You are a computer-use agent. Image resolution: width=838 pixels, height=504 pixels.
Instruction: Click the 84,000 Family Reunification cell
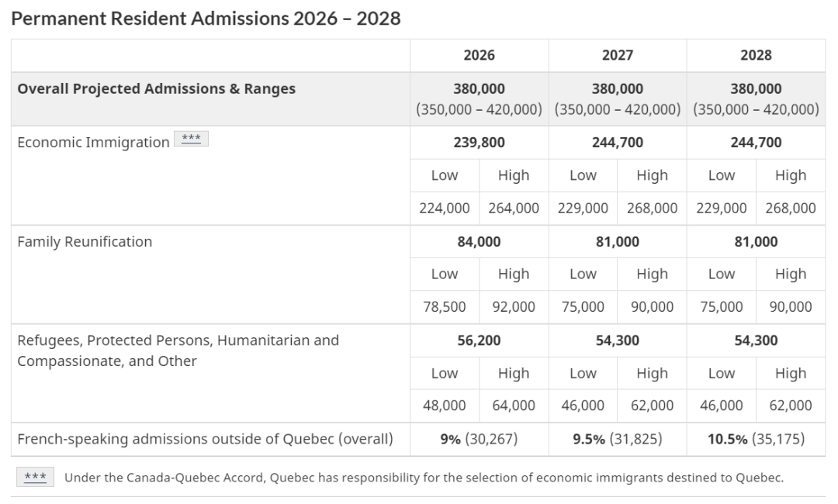[479, 242]
